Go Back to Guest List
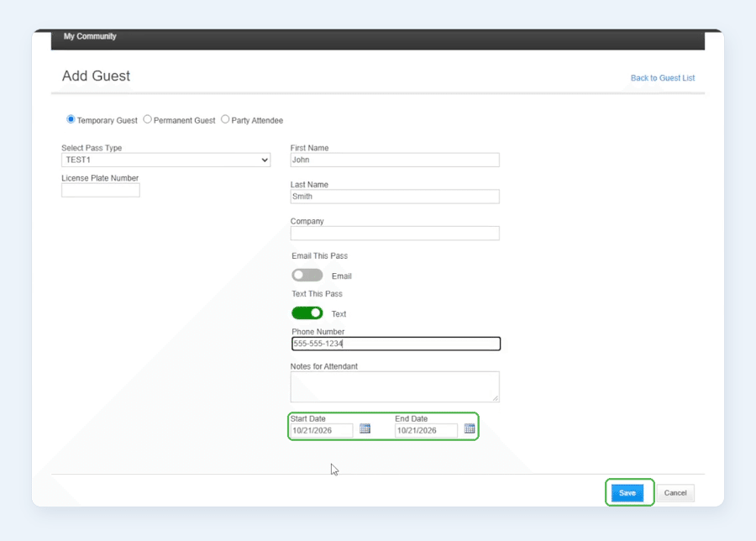 point(663,78)
